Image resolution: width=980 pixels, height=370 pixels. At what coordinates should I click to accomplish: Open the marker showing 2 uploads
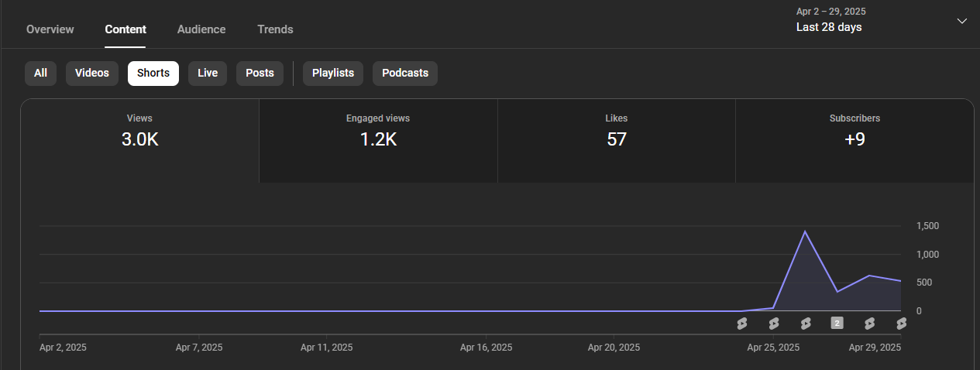pyautogui.click(x=837, y=323)
